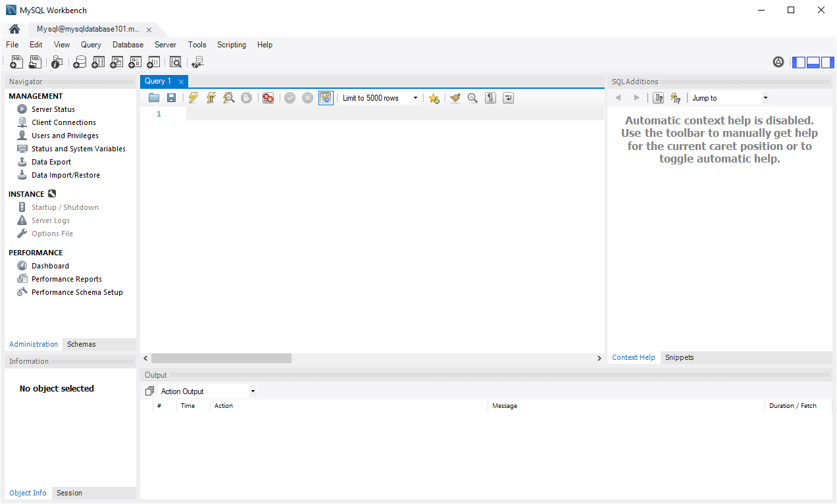Toggle auto-commit mode

tap(326, 97)
